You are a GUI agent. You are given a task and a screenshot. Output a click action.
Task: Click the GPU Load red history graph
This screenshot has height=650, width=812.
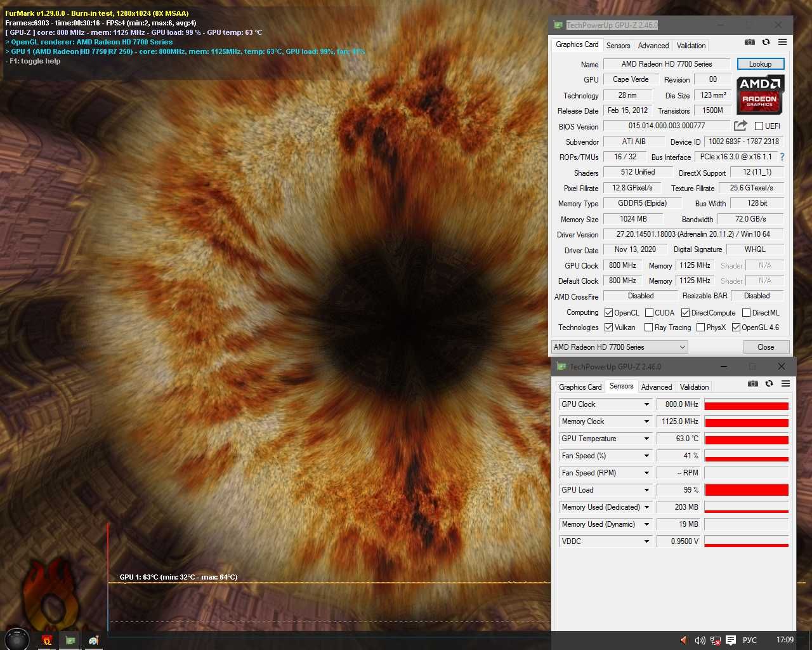[x=747, y=490]
